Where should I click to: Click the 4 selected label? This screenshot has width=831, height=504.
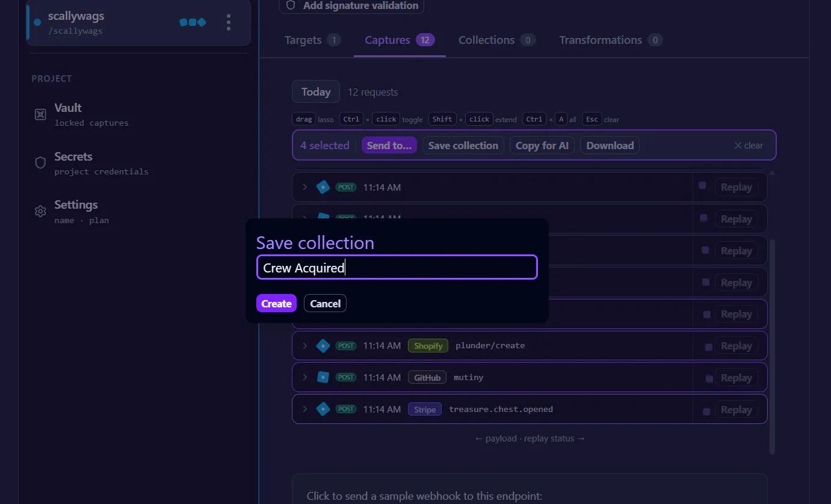(x=325, y=146)
